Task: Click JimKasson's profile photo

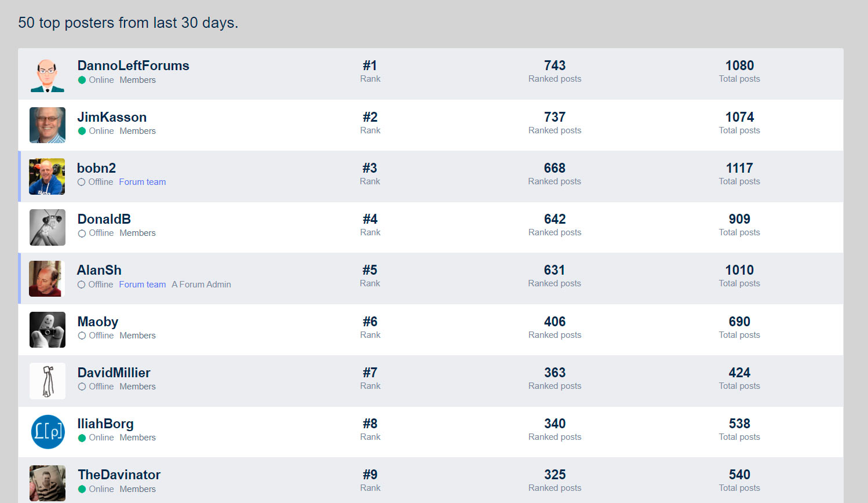Action: pos(48,125)
